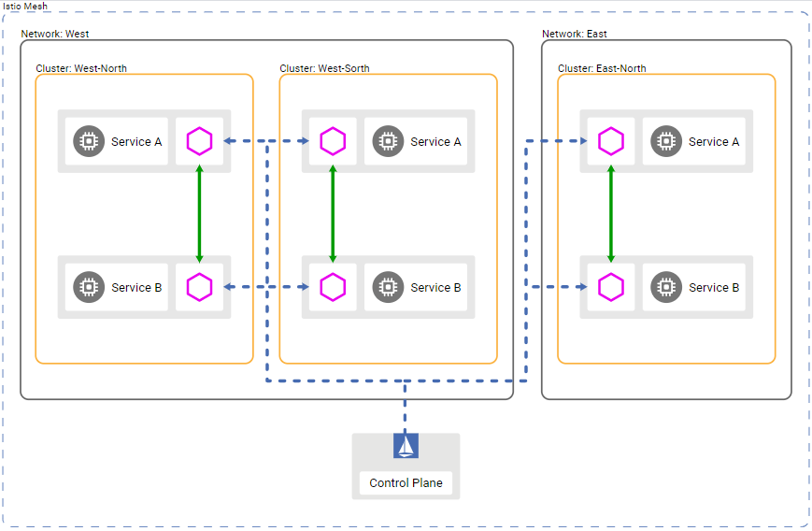Click the Istio Mesh title
The height and width of the screenshot is (531, 812).
(x=25, y=7)
